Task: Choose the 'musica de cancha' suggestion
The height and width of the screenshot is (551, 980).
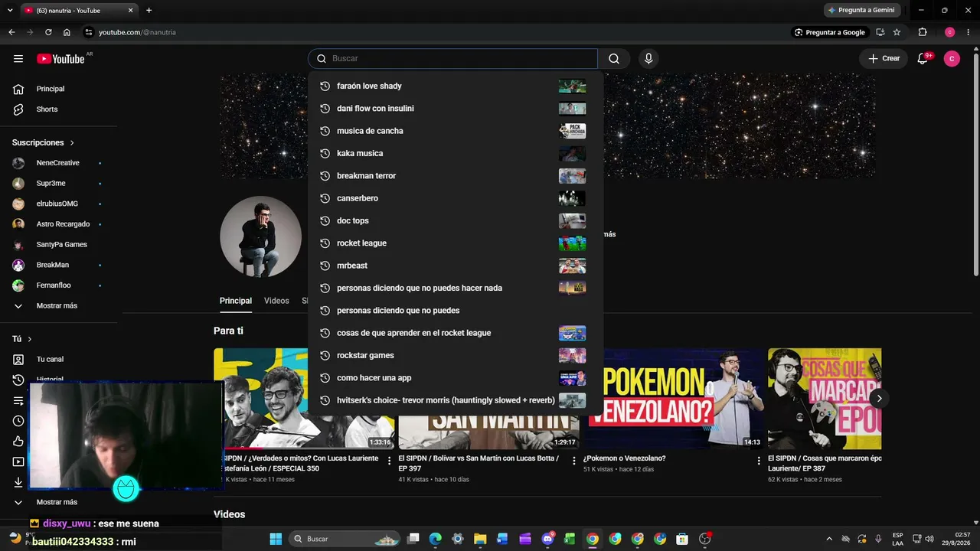Action: tap(456, 131)
